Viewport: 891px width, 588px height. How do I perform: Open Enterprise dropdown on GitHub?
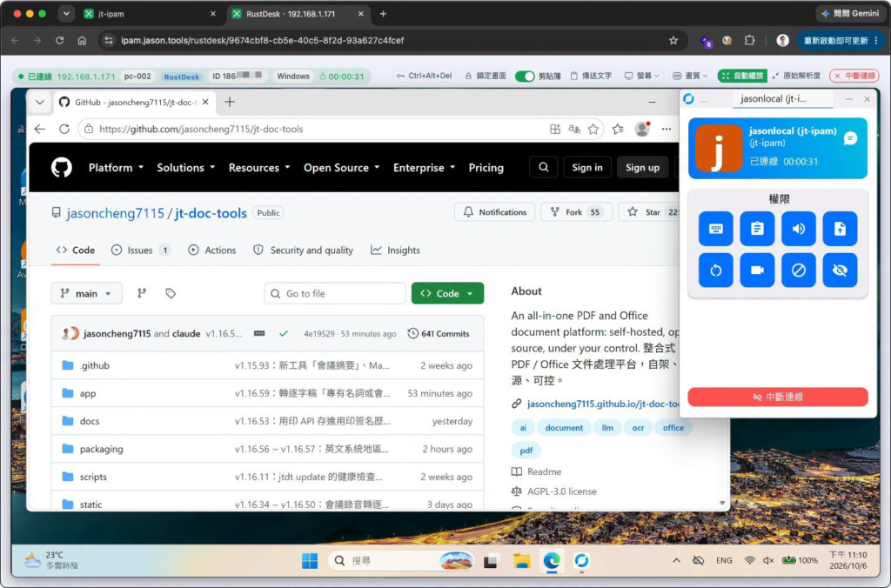pos(425,168)
